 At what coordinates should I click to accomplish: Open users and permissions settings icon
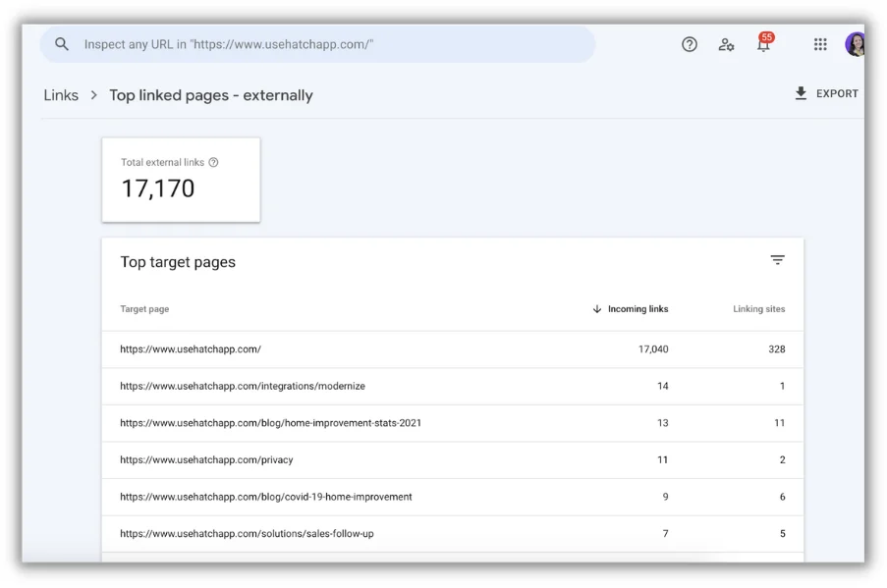click(x=726, y=44)
